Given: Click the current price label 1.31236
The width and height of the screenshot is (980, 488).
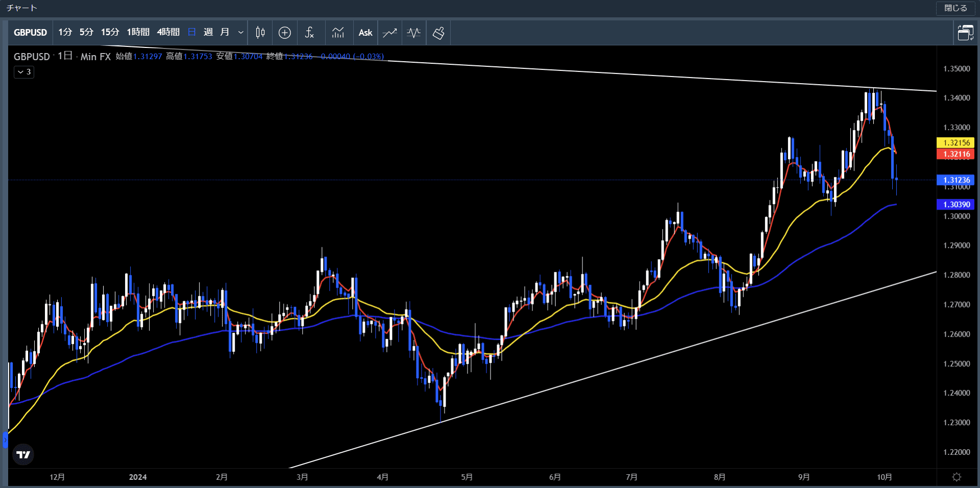Looking at the screenshot, I should (x=956, y=180).
